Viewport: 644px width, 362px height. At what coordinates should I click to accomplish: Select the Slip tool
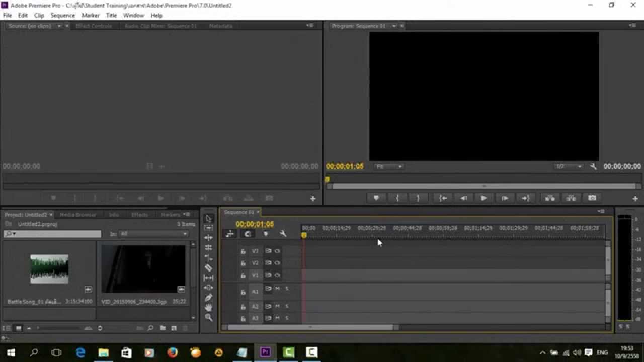coord(209,277)
